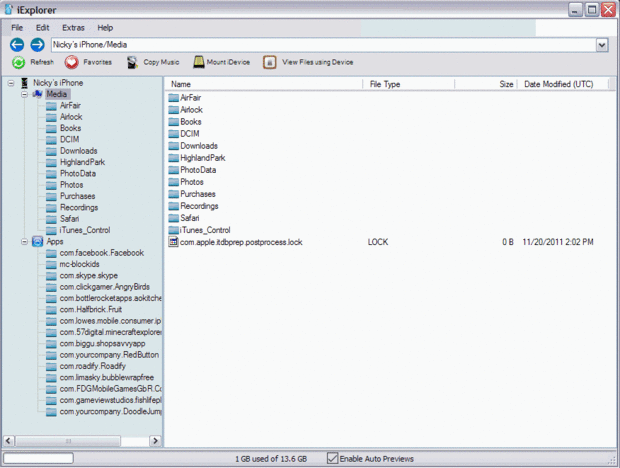This screenshot has width=620, height=468.
Task: Click the Refresh button label
Action: (42, 62)
